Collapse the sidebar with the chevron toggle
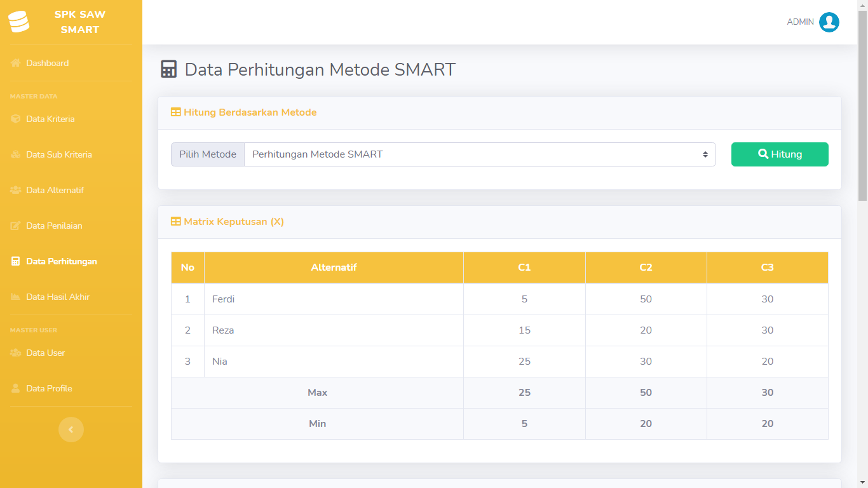 click(x=71, y=430)
